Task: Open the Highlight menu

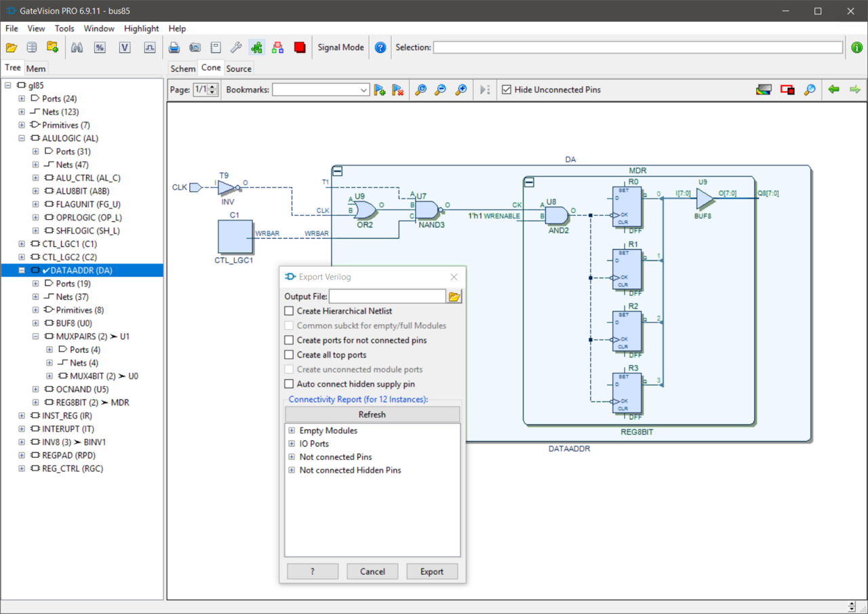Action: (x=142, y=28)
